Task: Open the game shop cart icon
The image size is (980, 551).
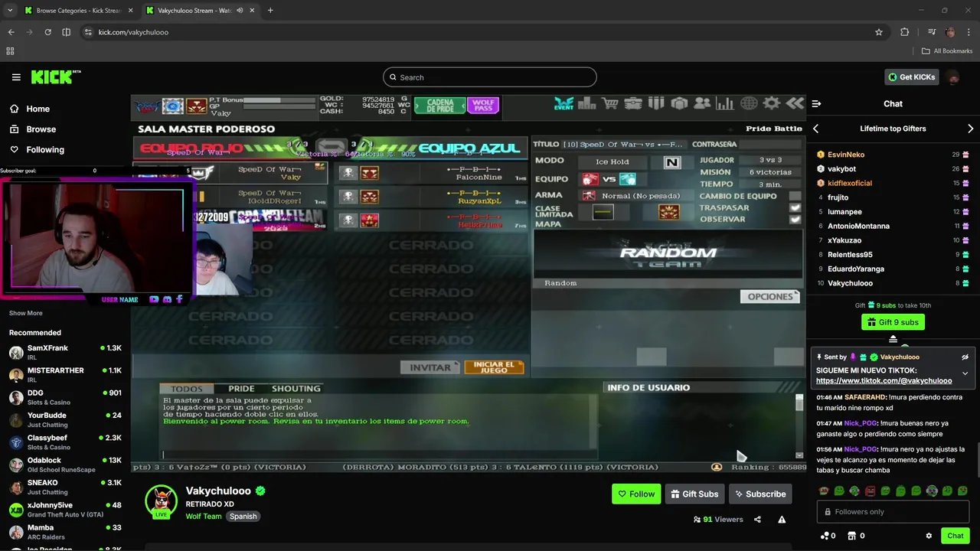Action: click(x=610, y=103)
